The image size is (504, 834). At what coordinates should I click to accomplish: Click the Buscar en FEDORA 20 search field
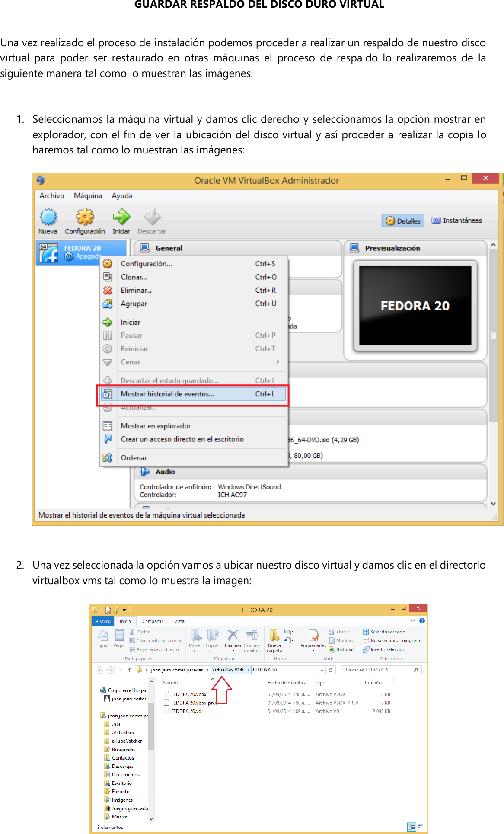pos(381,670)
